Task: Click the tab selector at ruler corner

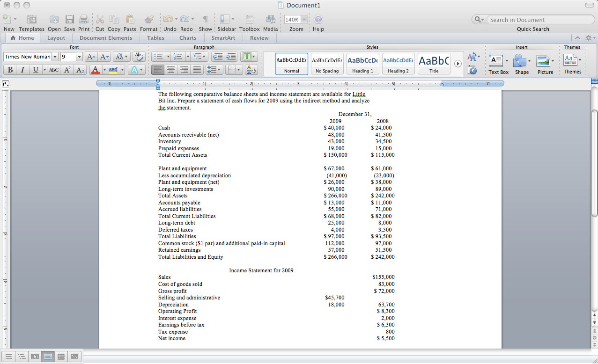Action: click(x=6, y=84)
